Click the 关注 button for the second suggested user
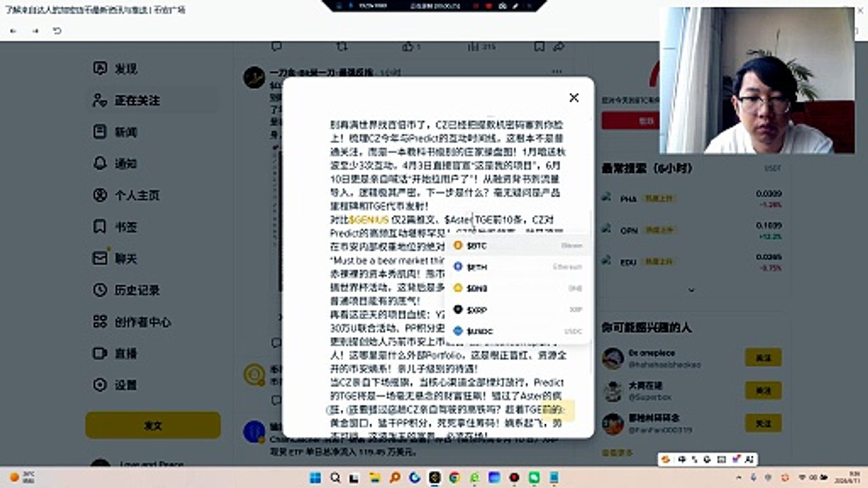 coord(763,390)
